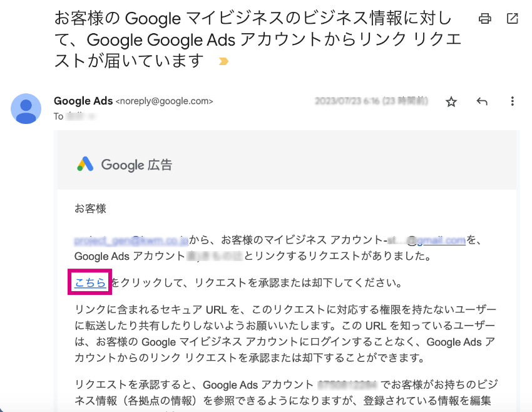532x412 pixels.
Task: Reply using the arrow icon
Action: pos(482,101)
